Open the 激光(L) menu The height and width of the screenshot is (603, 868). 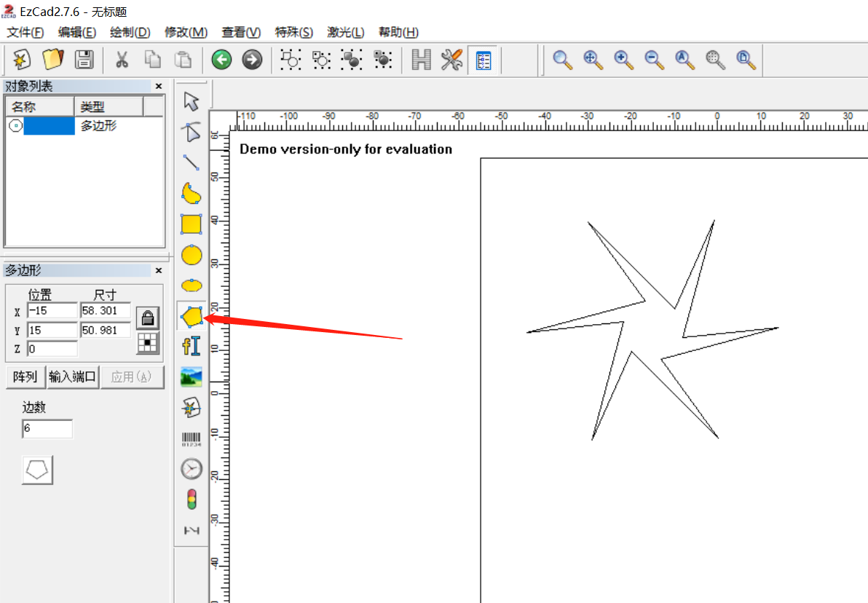345,32
